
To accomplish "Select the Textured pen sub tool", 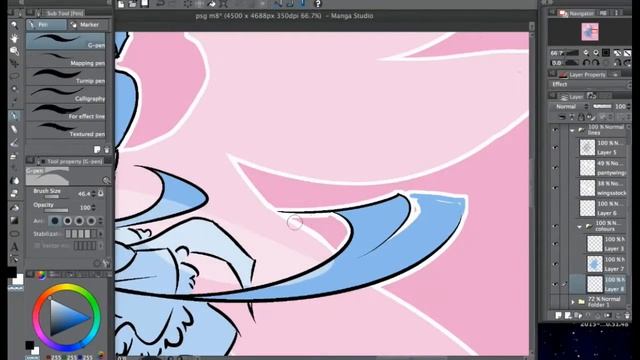I will click(66, 129).
